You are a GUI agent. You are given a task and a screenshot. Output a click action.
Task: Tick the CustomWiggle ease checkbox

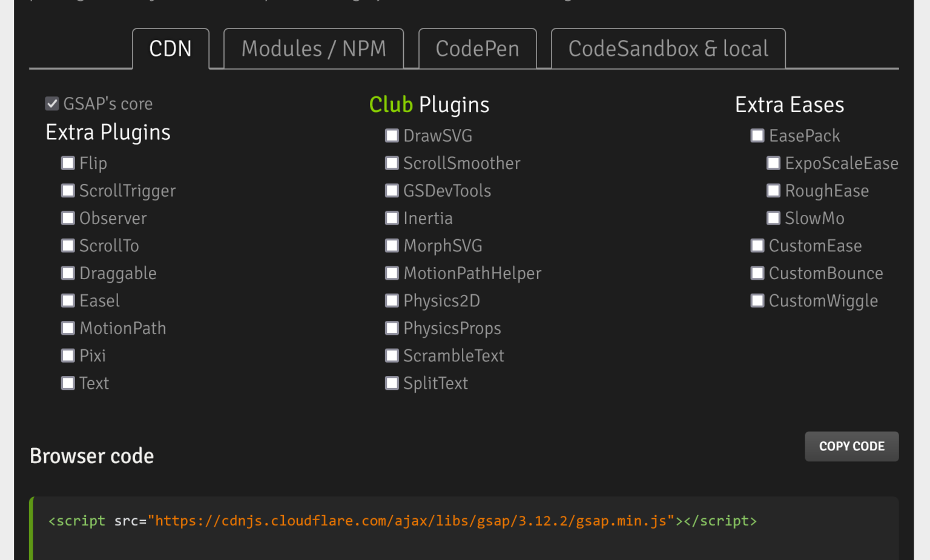757,301
